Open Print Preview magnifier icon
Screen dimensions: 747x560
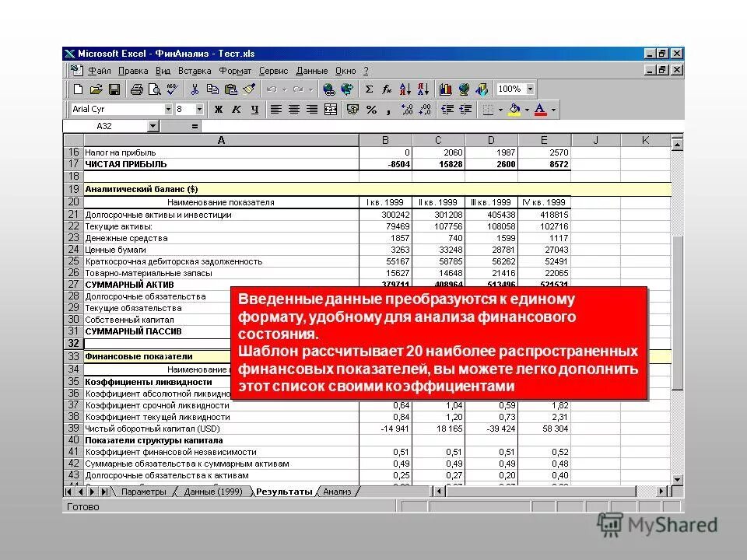[154, 89]
